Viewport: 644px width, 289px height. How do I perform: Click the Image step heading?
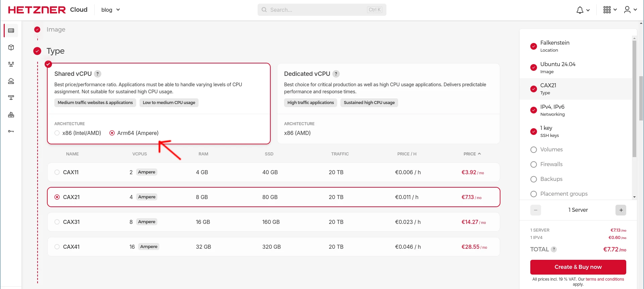pyautogui.click(x=56, y=30)
